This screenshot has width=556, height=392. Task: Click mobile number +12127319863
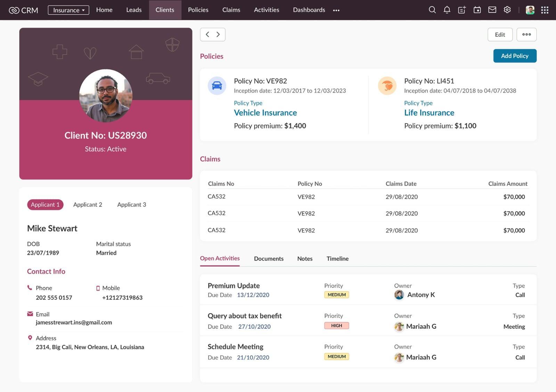coord(122,297)
